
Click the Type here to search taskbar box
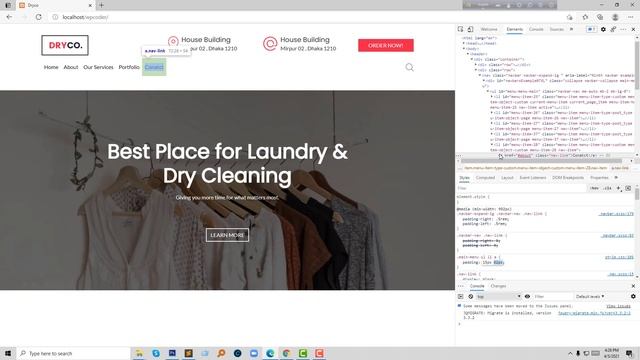73,353
